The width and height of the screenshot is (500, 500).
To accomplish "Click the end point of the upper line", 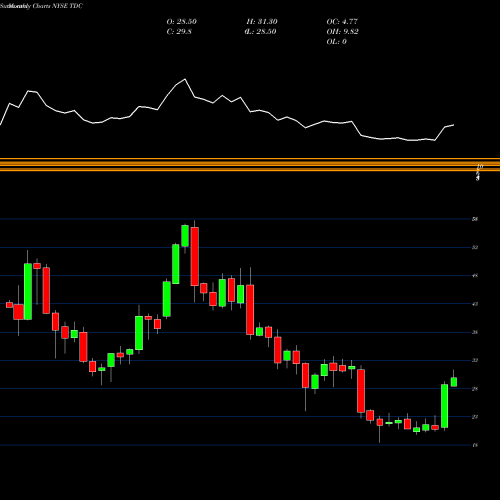I will pyautogui.click(x=454, y=125).
